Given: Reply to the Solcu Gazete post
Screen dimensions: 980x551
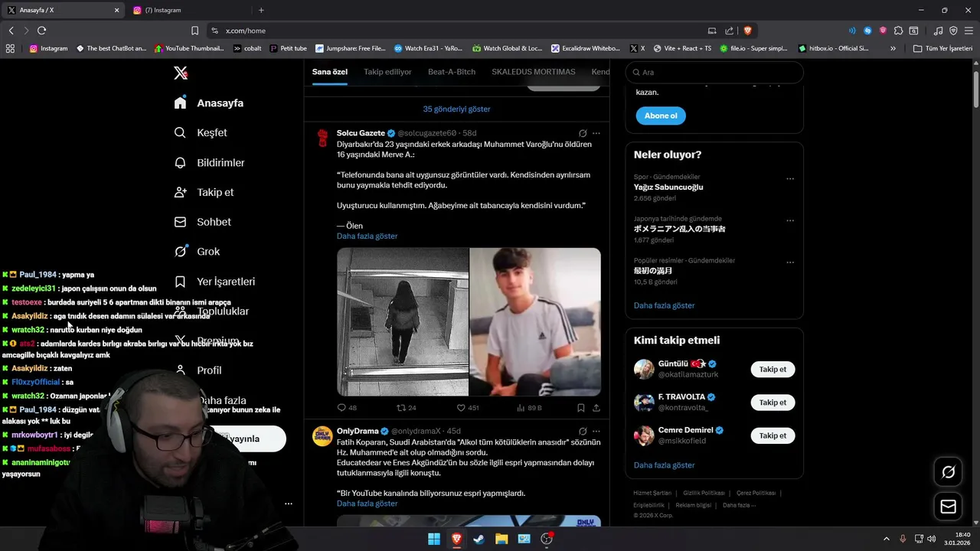Looking at the screenshot, I should pos(347,408).
